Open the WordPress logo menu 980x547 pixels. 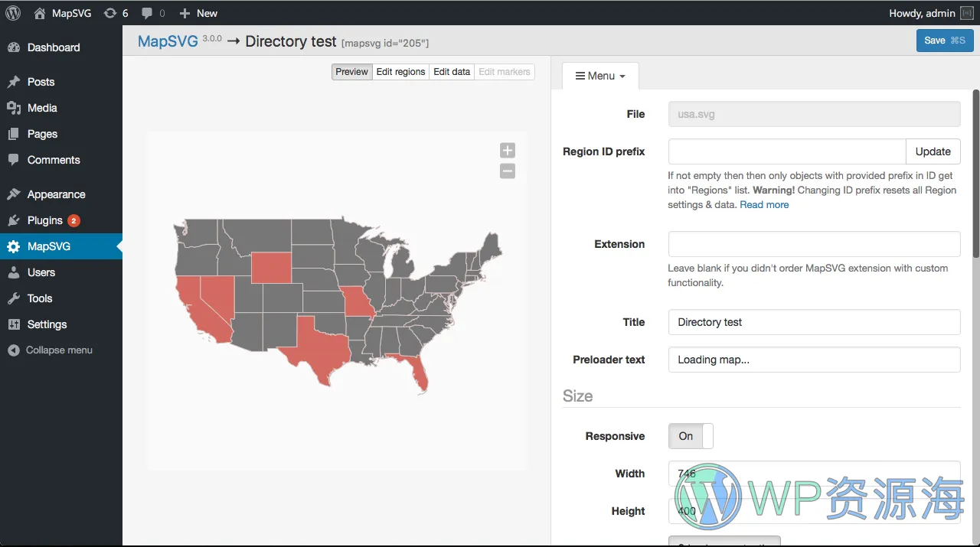[13, 13]
